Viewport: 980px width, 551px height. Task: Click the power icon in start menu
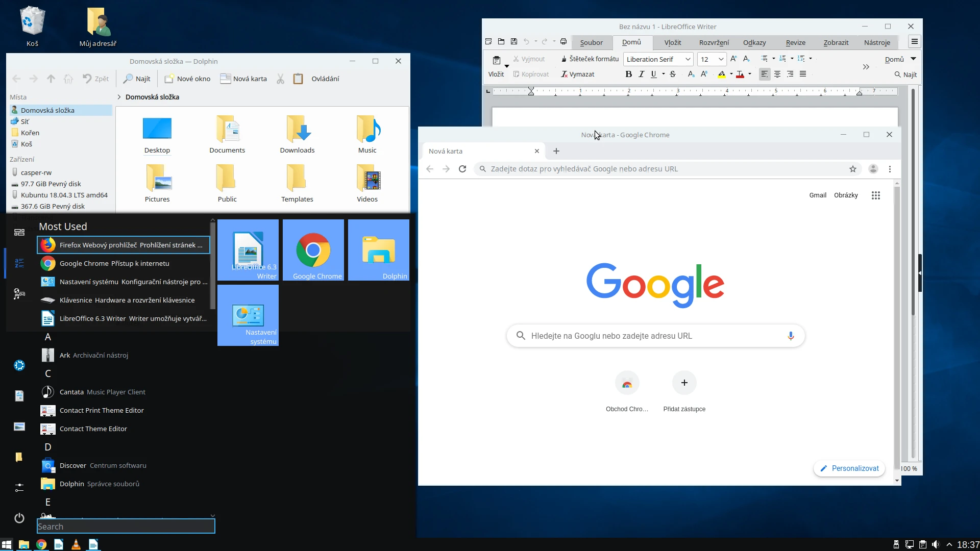[x=19, y=518]
